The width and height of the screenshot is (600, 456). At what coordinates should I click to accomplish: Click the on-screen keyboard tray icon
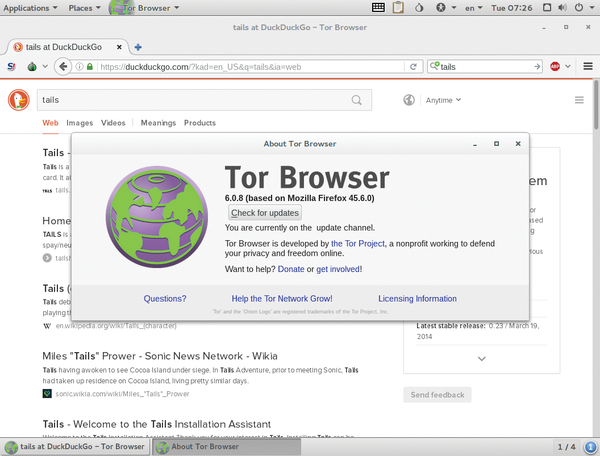[379, 8]
